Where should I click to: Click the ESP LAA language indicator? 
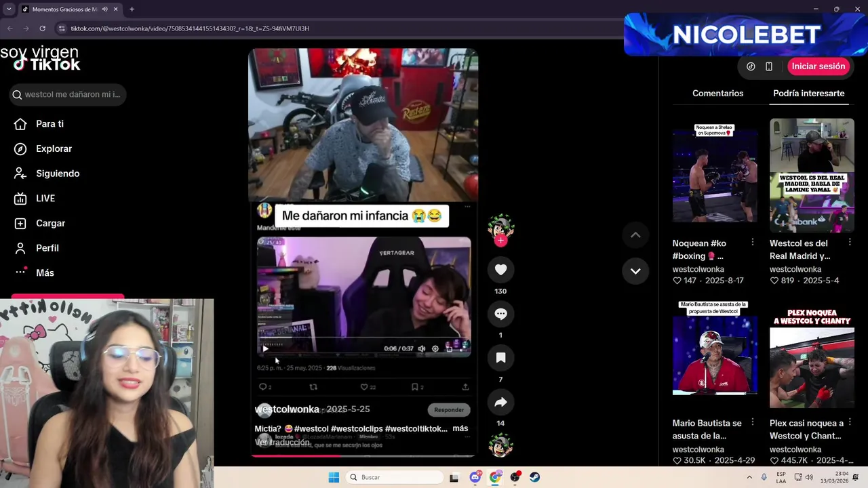point(781,477)
